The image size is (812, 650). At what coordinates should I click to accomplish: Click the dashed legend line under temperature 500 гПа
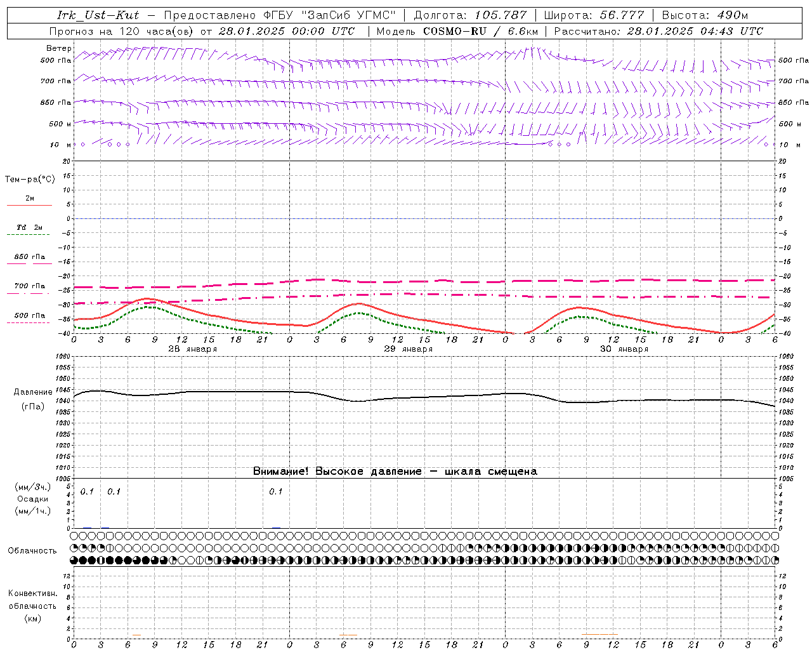click(28, 323)
